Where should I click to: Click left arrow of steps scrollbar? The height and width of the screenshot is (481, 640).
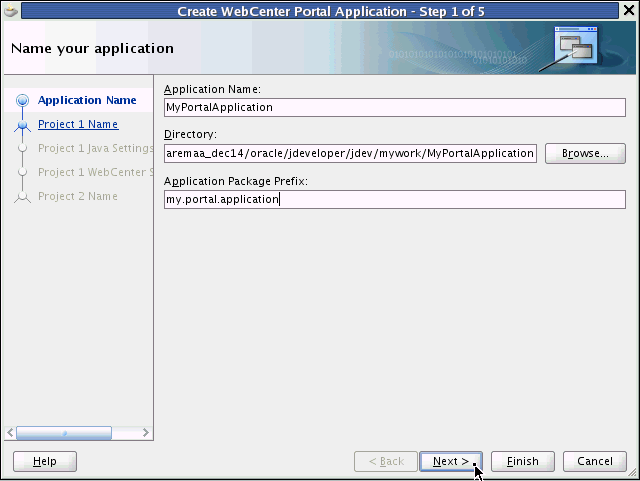10,433
